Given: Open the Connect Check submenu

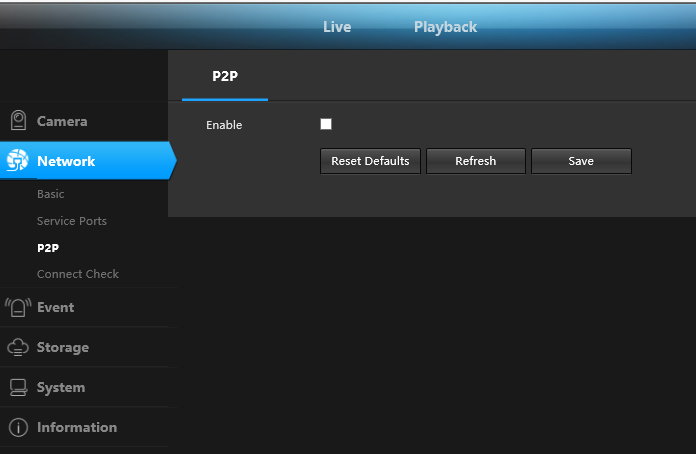Looking at the screenshot, I should 78,274.
